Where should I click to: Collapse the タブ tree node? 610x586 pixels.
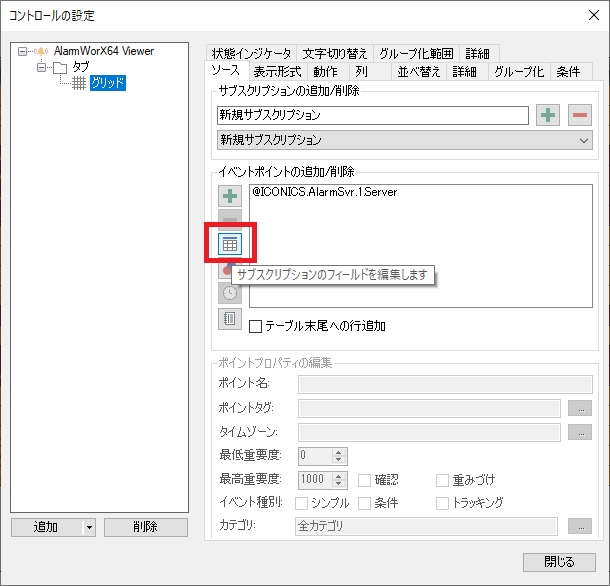pyautogui.click(x=41, y=68)
